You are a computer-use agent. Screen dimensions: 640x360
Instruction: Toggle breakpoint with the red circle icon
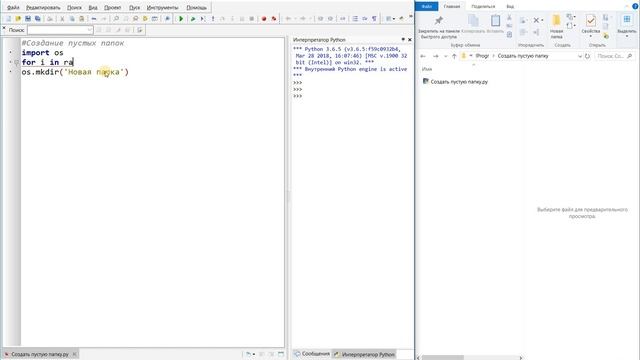pyautogui.click(x=264, y=19)
